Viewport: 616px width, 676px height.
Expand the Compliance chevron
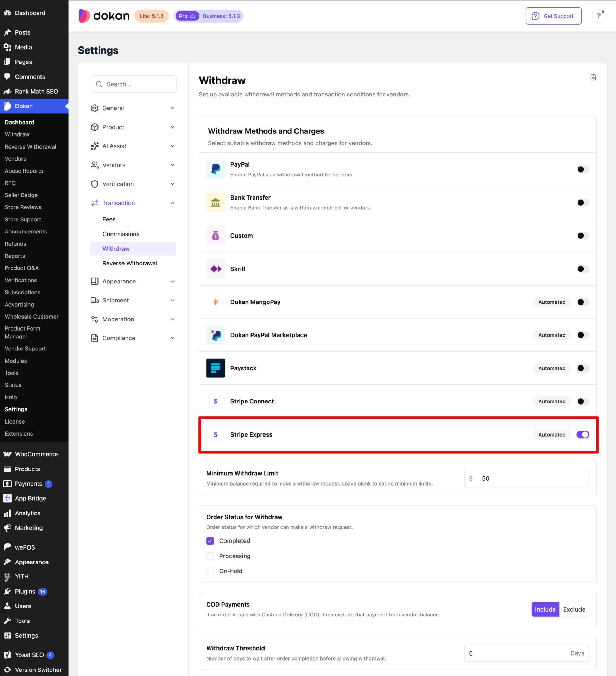172,338
